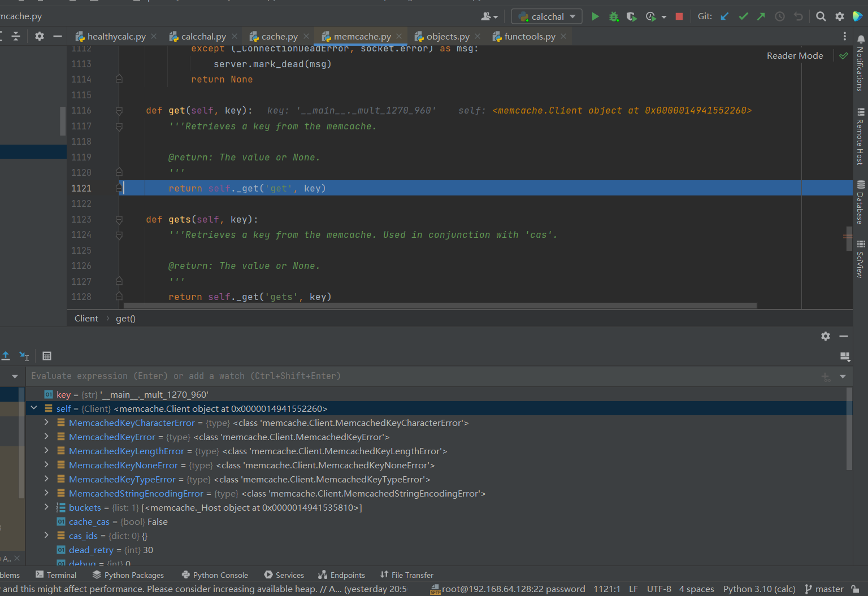
Task: Expand the cas_ids dict variable
Action: point(46,535)
